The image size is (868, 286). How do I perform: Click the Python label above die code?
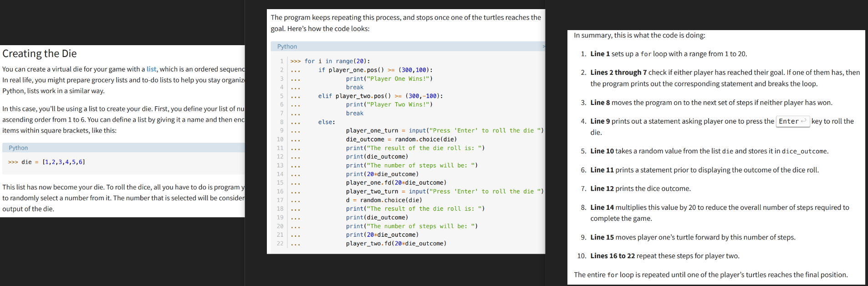(18, 148)
